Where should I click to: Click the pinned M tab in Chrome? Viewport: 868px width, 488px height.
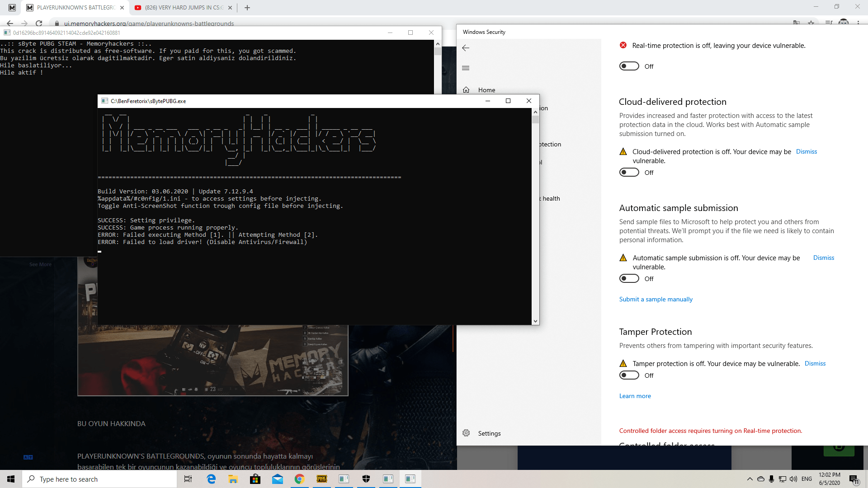[x=12, y=8]
